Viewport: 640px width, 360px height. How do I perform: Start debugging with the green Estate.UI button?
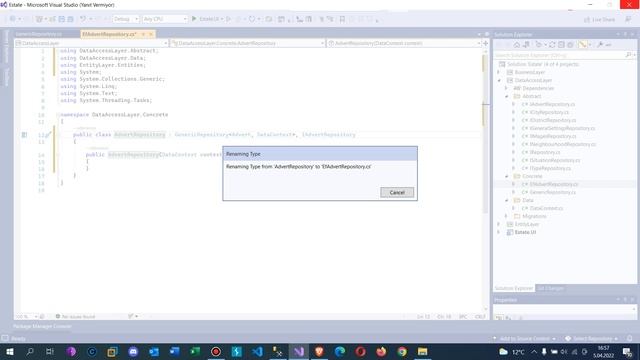click(206, 19)
